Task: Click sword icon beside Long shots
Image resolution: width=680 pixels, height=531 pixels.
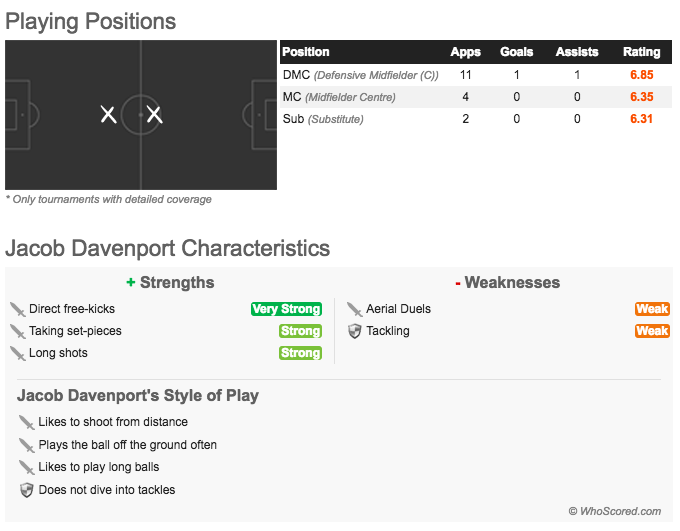Action: pyautogui.click(x=18, y=354)
